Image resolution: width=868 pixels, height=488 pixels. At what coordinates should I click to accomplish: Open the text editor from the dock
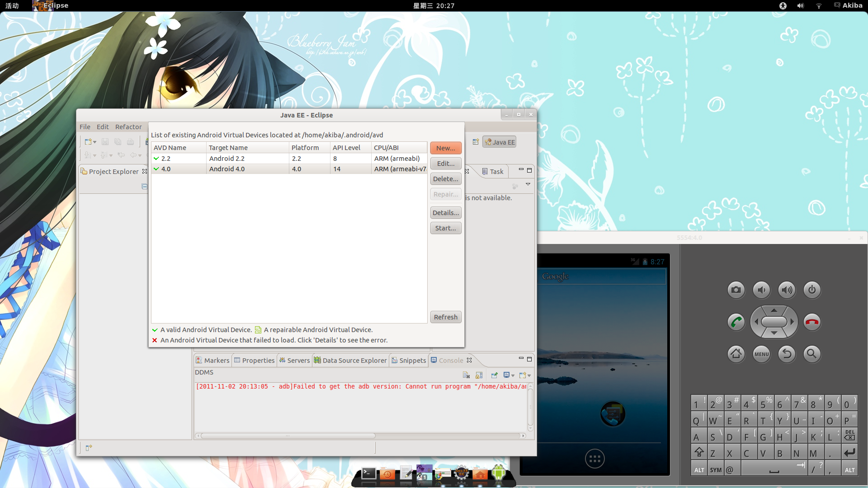click(406, 474)
